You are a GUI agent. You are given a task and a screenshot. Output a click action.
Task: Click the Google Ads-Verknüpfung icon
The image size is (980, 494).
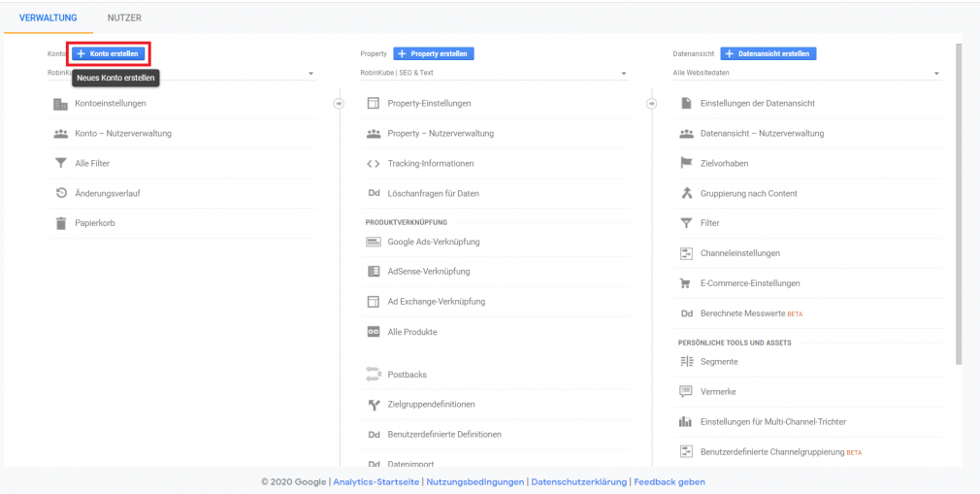(x=374, y=242)
